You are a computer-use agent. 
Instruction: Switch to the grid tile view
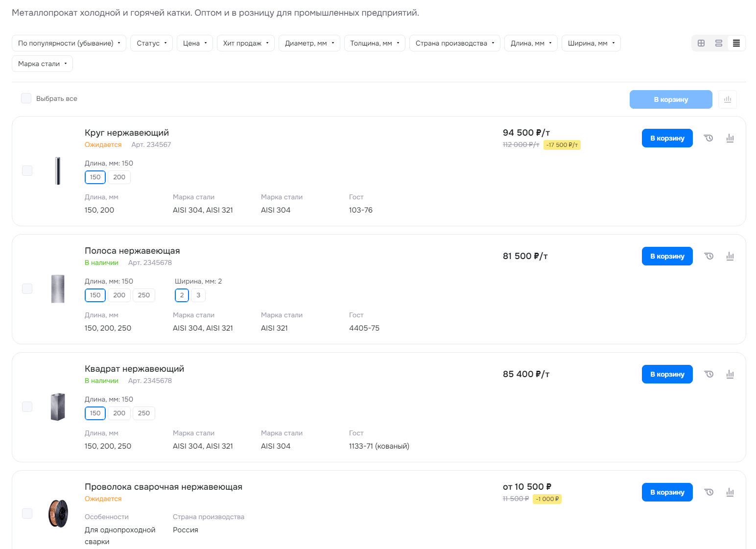701,43
